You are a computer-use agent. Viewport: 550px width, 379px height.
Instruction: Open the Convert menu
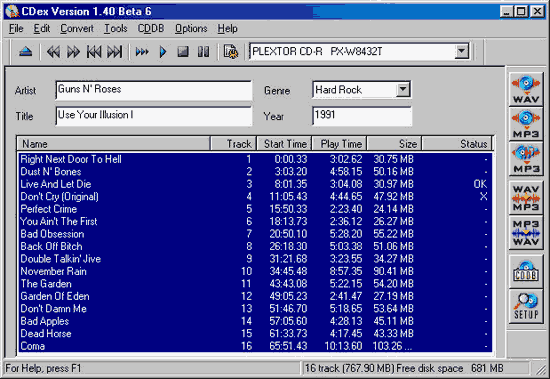click(77, 28)
